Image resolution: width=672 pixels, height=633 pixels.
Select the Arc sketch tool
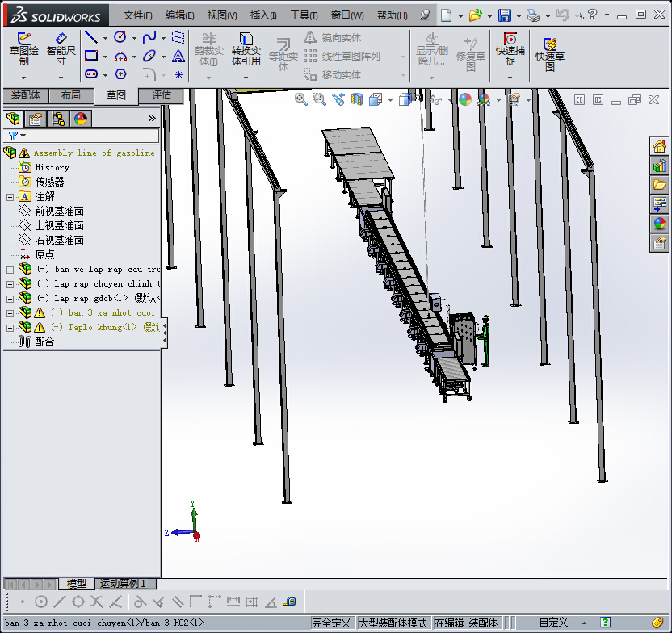pos(120,56)
